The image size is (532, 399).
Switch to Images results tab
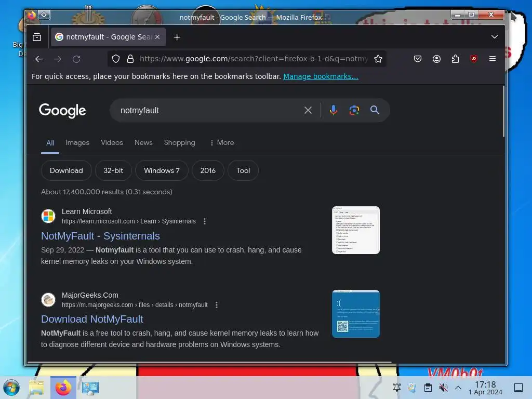click(77, 142)
